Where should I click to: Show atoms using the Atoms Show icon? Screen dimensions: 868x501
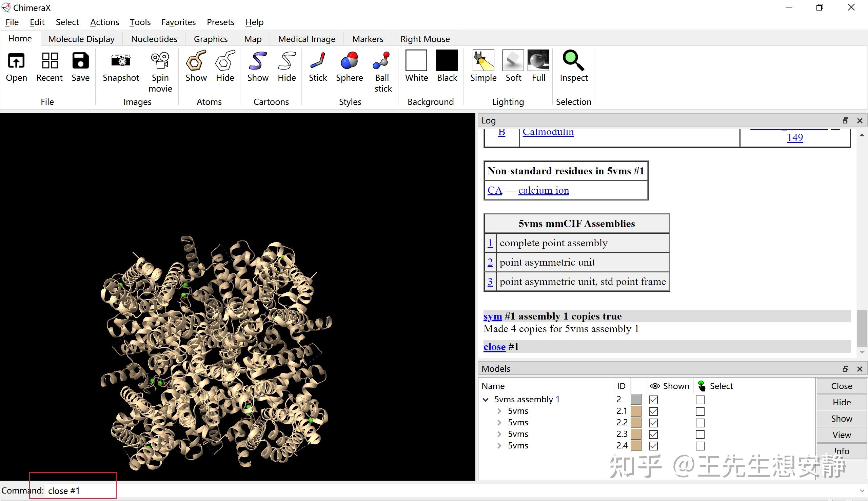(196, 61)
